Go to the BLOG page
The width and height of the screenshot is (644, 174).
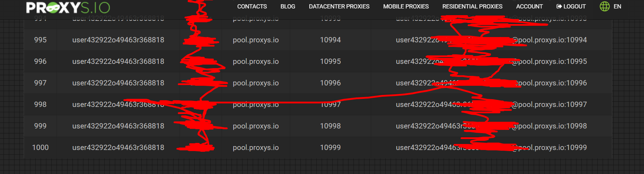288,6
